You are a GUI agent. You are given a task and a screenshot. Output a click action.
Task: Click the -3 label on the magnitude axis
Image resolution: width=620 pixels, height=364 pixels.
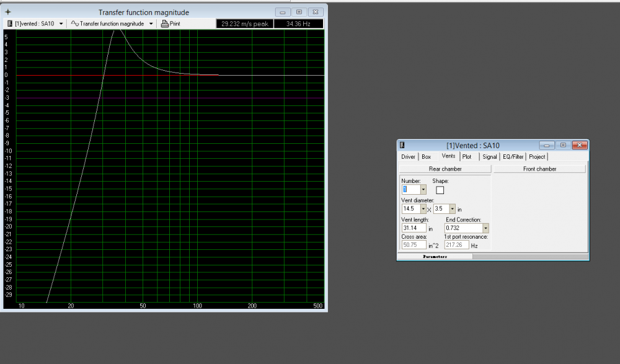[x=6, y=98]
